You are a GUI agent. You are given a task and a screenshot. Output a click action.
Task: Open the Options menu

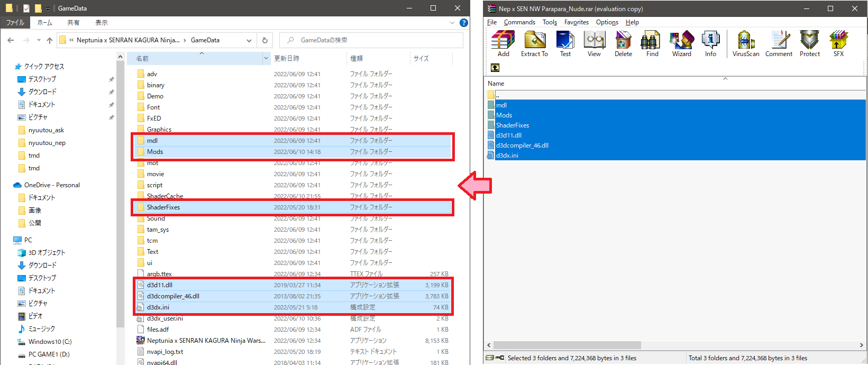607,22
